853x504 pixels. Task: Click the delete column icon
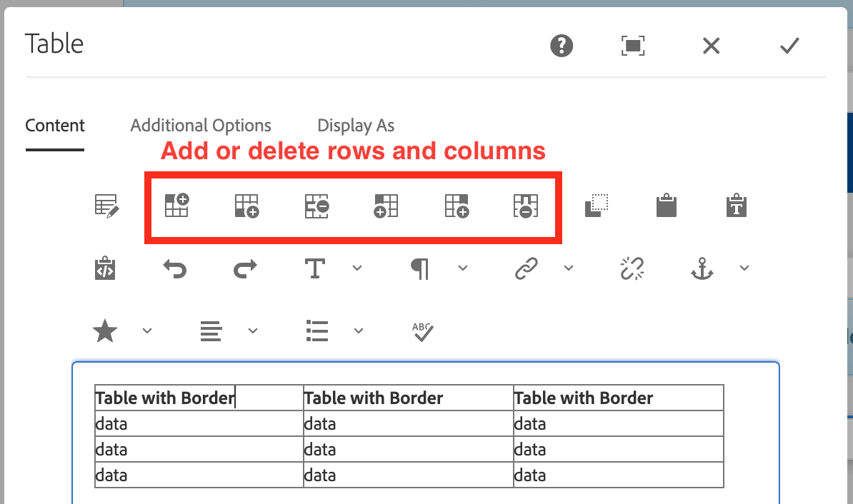point(526,206)
